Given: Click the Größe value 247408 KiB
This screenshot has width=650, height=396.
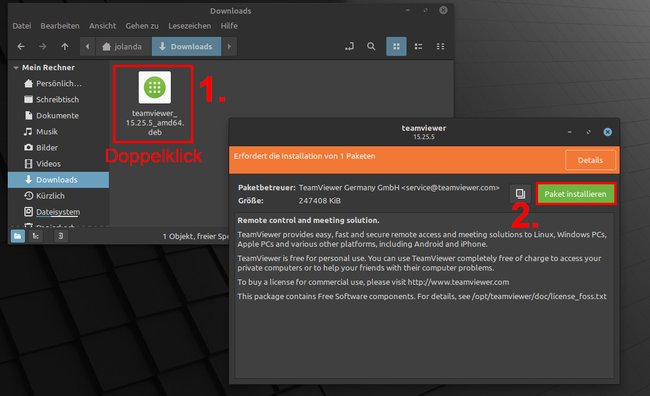Looking at the screenshot, I should click(x=320, y=201).
